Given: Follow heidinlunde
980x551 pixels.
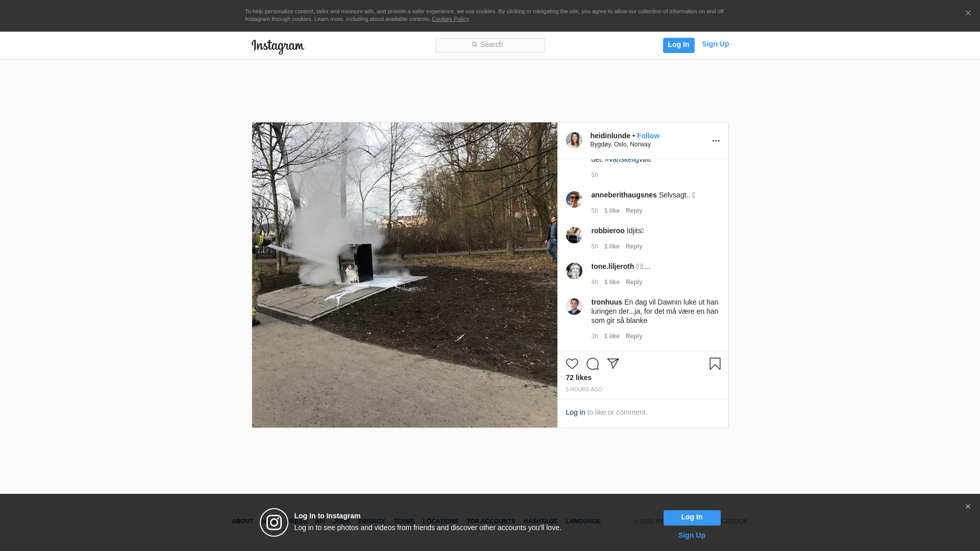Looking at the screenshot, I should point(648,136).
